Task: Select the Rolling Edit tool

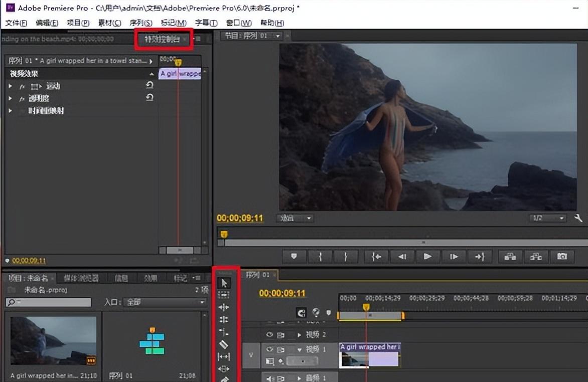Action: (224, 319)
